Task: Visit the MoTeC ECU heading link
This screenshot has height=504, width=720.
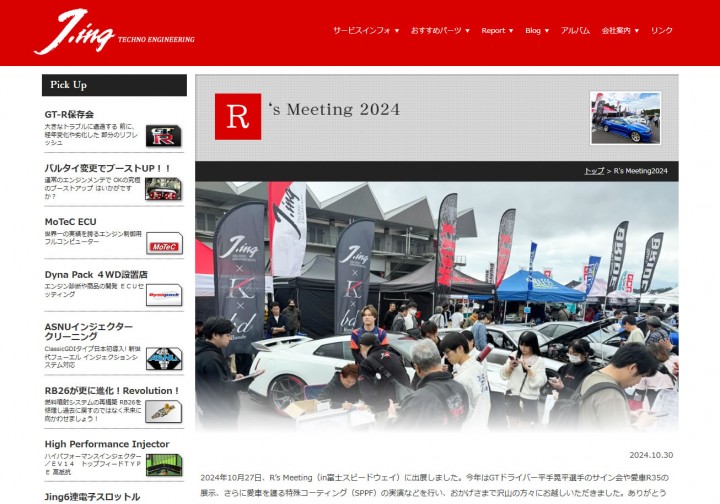Action: [70, 222]
